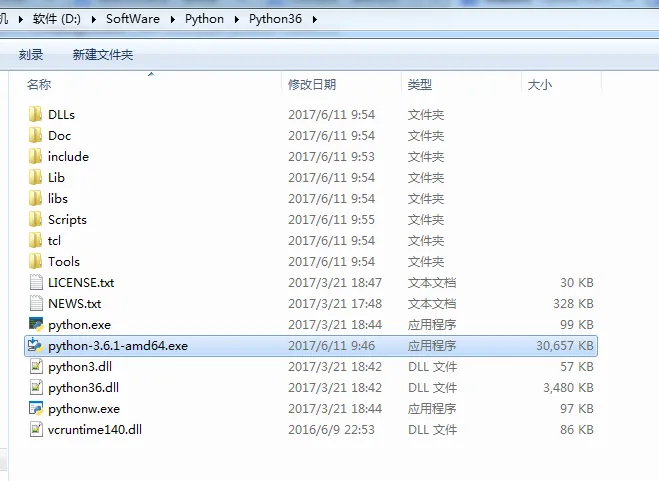Click 文本文档 type of LICENSE.txt
Image resolution: width=659 pixels, height=481 pixels.
click(x=432, y=283)
